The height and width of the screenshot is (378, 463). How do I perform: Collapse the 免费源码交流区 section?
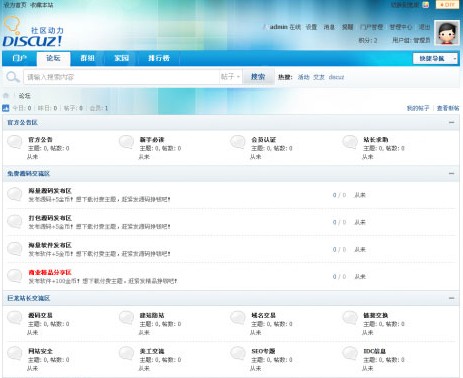pos(451,174)
